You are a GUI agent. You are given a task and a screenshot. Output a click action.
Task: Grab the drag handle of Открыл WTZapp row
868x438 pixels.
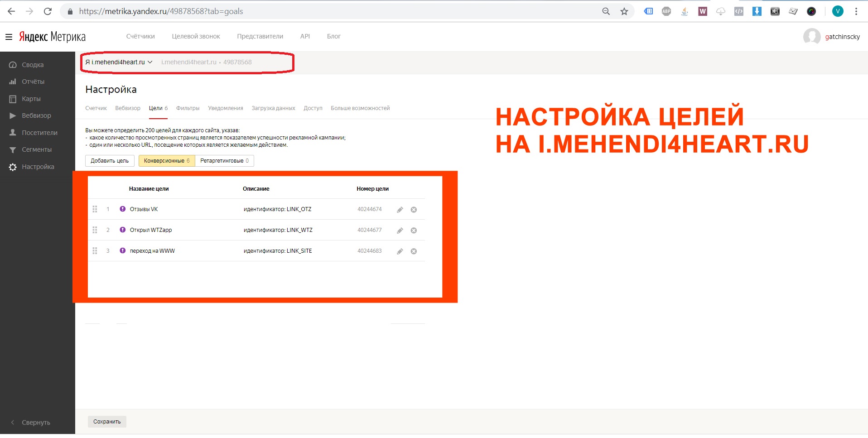point(95,230)
